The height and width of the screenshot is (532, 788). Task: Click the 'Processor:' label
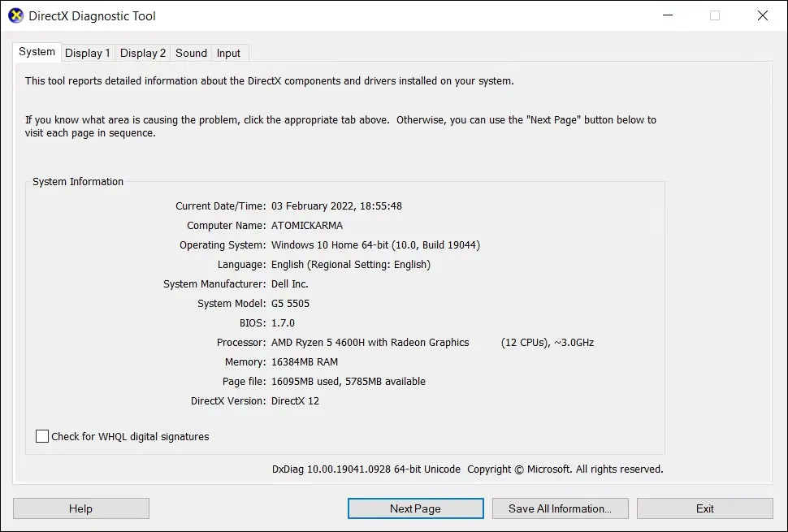pos(241,343)
